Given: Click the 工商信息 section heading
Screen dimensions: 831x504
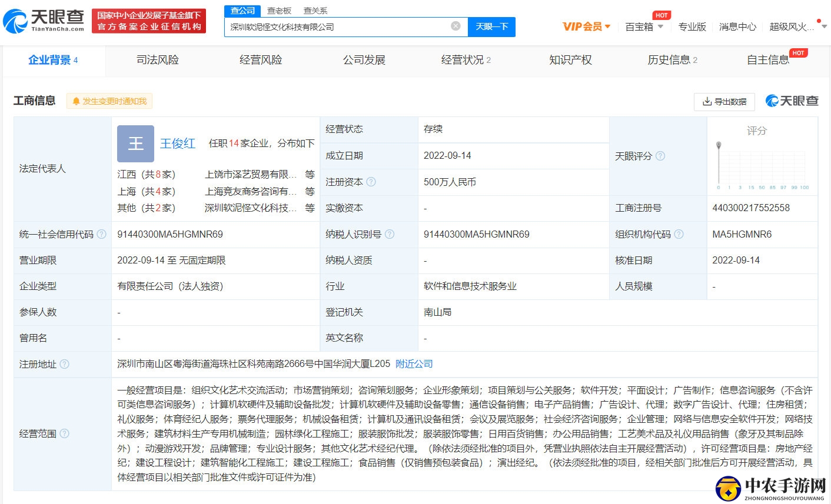Looking at the screenshot, I should 34,101.
